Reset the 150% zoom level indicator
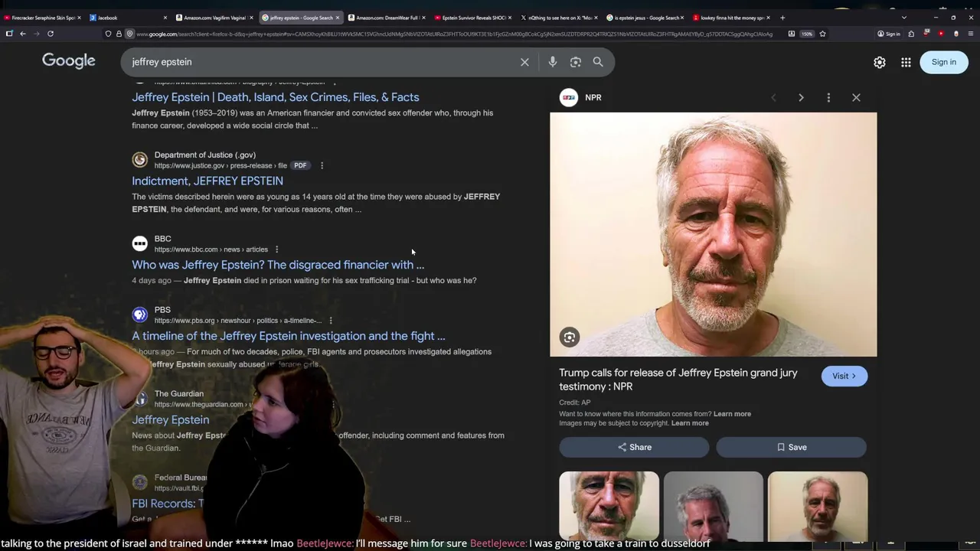 807,34
